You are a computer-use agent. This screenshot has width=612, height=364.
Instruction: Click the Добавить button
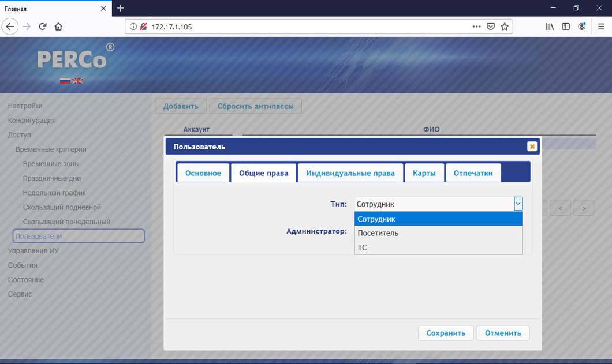tap(181, 106)
